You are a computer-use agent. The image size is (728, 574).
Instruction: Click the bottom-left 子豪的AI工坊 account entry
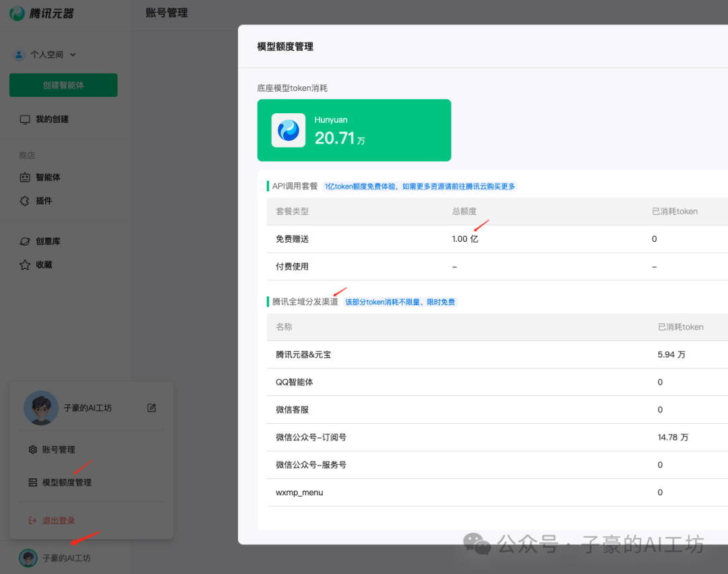pos(53,558)
